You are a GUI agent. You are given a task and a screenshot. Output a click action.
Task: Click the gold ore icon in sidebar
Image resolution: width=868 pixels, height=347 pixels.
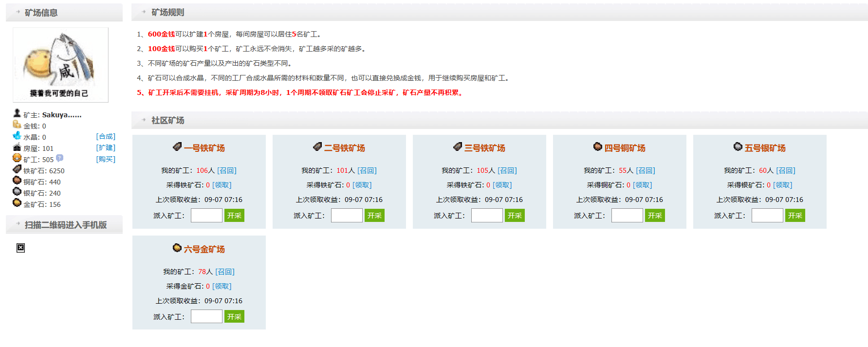coord(17,202)
